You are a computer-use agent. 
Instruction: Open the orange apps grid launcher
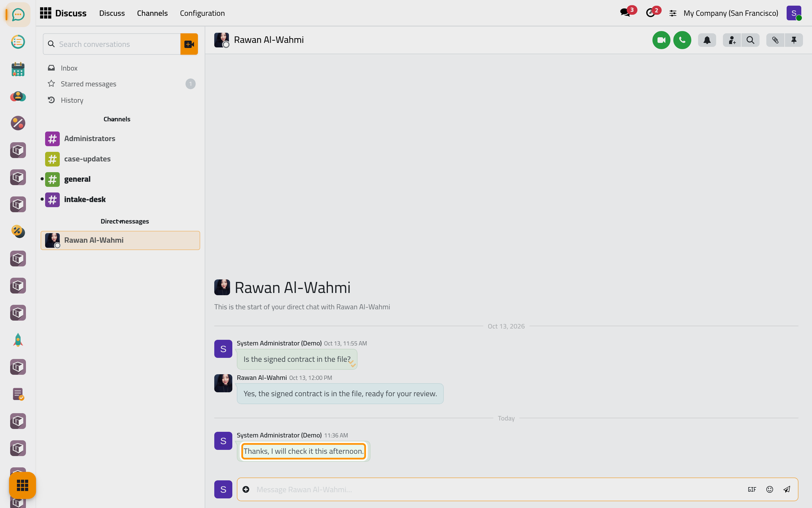[22, 485]
